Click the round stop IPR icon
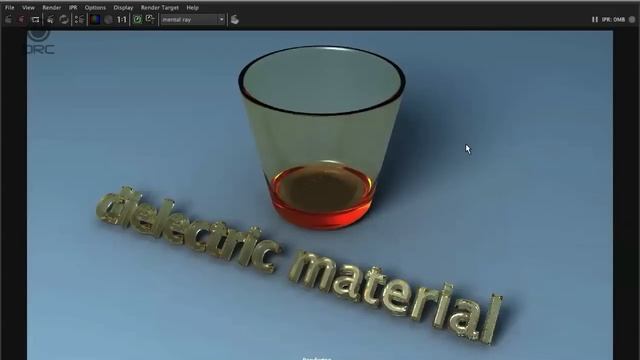 (x=632, y=19)
